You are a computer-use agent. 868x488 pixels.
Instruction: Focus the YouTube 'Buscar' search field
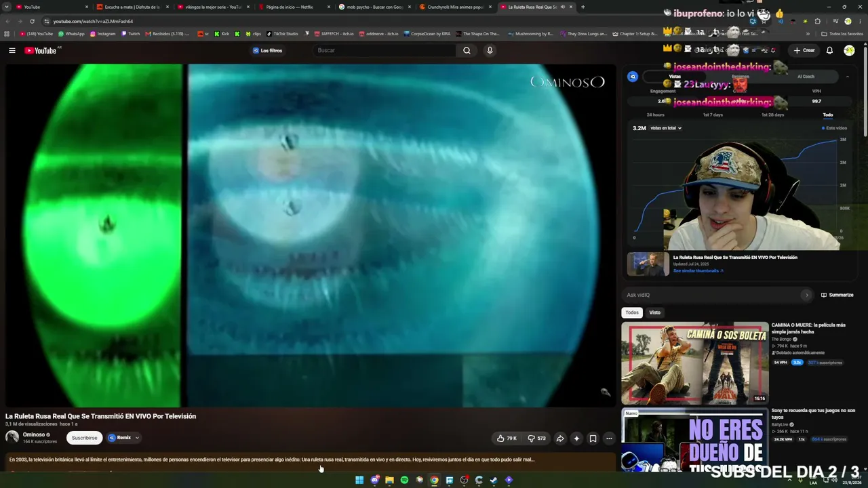click(x=385, y=50)
